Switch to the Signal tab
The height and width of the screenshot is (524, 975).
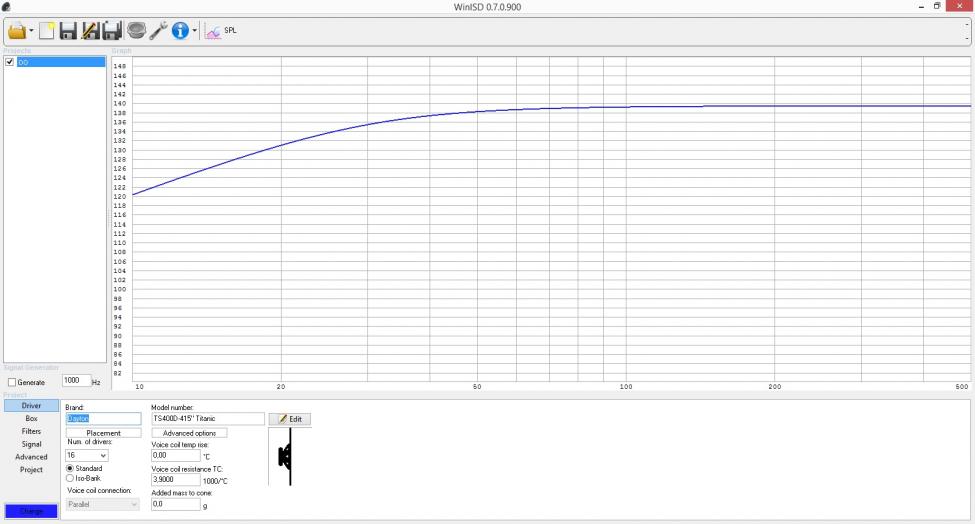[31, 444]
